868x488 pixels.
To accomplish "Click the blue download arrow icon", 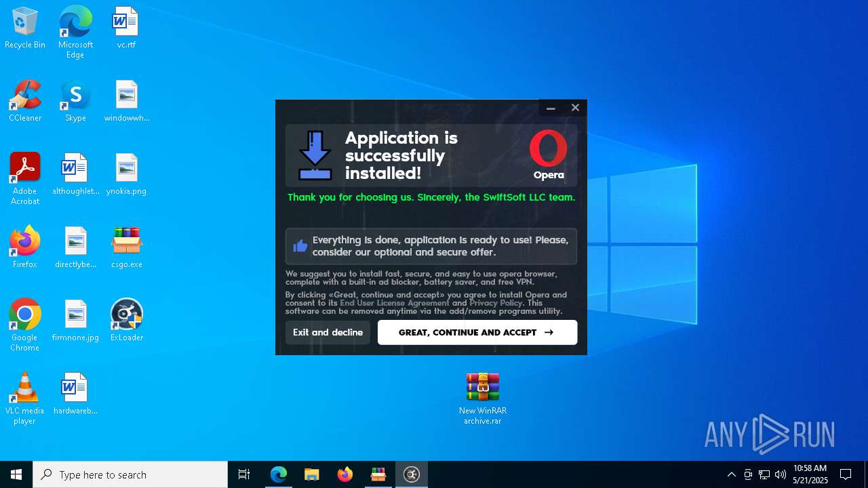I will coord(315,155).
